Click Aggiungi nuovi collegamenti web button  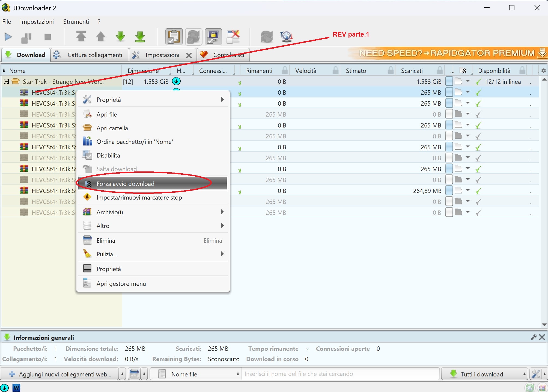pos(60,374)
